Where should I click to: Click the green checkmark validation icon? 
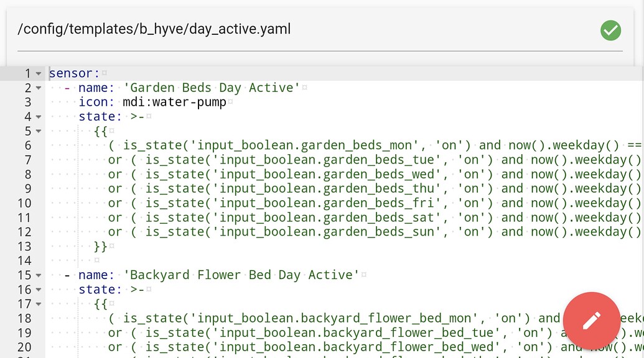tap(610, 30)
